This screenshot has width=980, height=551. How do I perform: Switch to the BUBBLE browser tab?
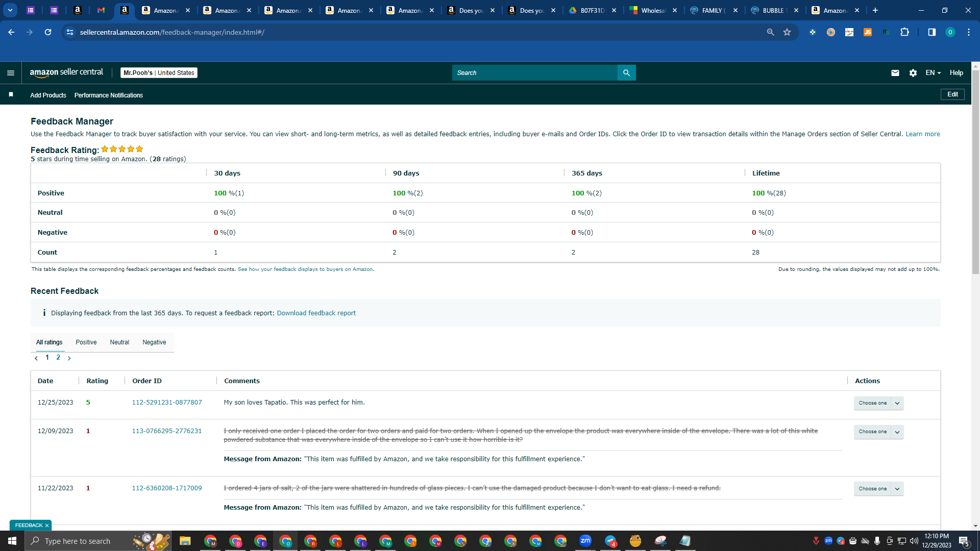tap(774, 10)
